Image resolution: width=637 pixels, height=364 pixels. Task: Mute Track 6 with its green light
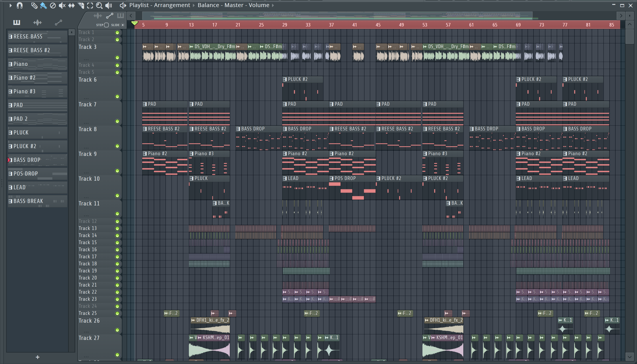tap(117, 96)
